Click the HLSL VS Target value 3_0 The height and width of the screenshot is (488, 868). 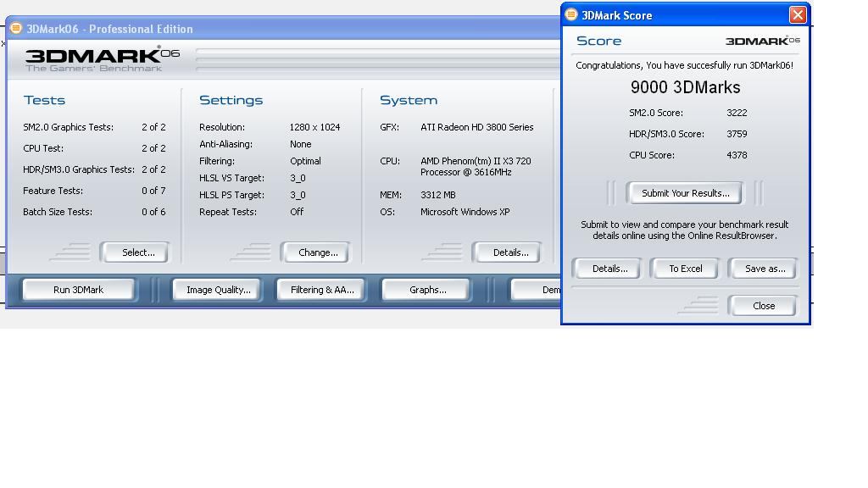[x=298, y=178]
